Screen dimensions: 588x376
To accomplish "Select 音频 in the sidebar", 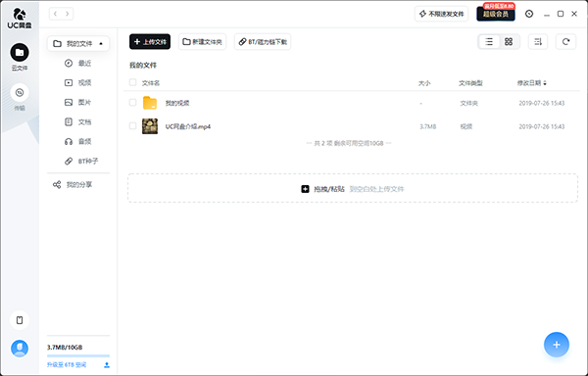I will [x=84, y=142].
